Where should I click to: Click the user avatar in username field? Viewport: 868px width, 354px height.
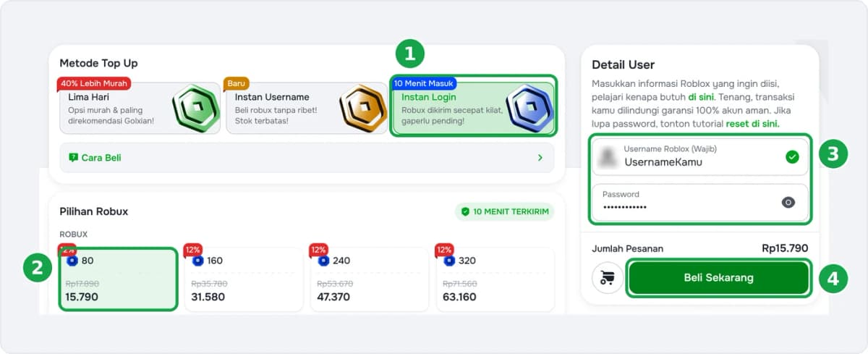[609, 156]
